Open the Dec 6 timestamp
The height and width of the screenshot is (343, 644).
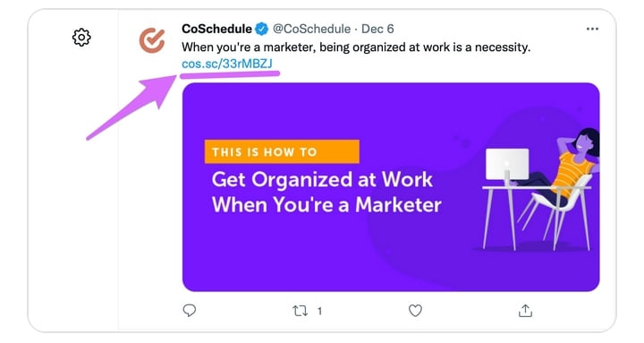pyautogui.click(x=377, y=29)
